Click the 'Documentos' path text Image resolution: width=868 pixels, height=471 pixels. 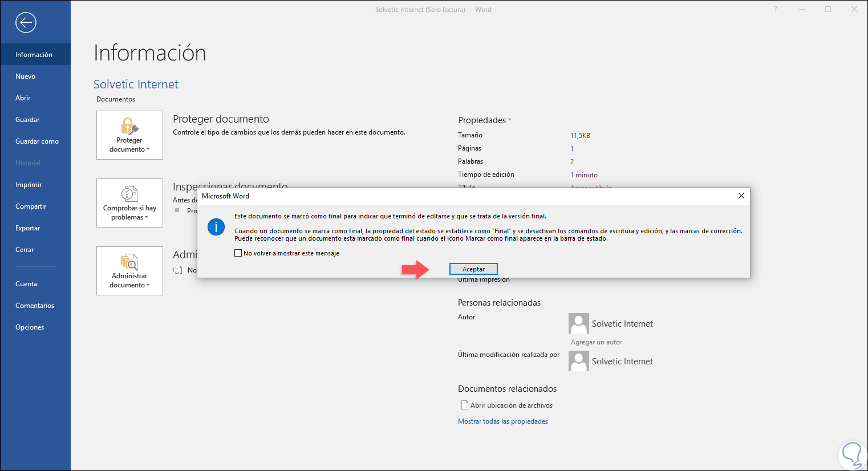[116, 99]
